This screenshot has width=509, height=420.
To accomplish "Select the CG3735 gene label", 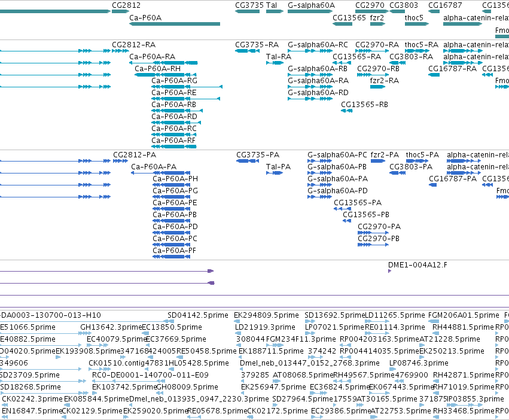I will pos(249,5).
